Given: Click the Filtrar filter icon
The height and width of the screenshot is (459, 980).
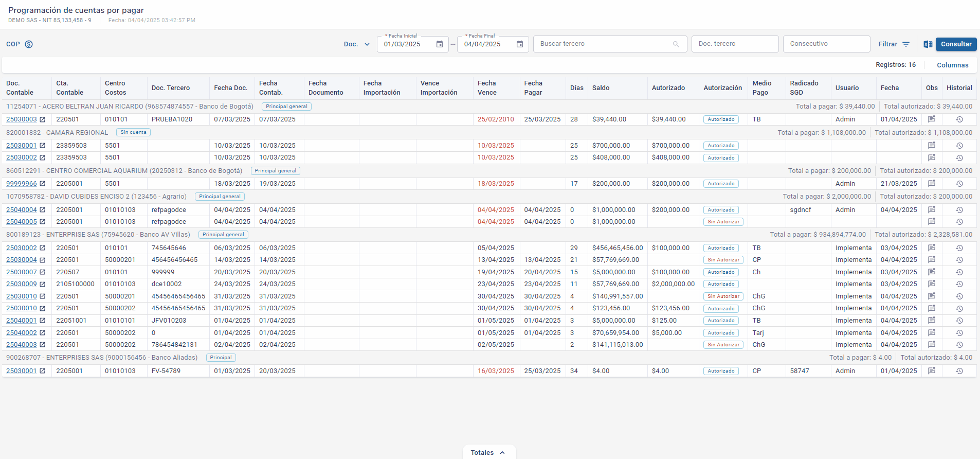Looking at the screenshot, I should [x=906, y=44].
